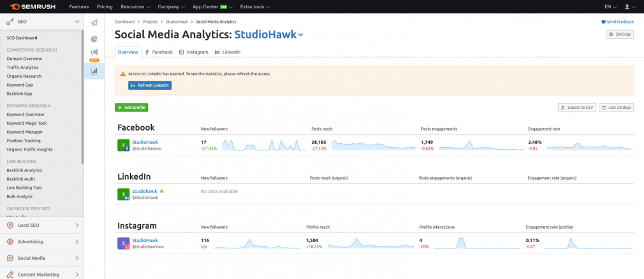Click the sidebar vertical scrollbar

pos(82,97)
